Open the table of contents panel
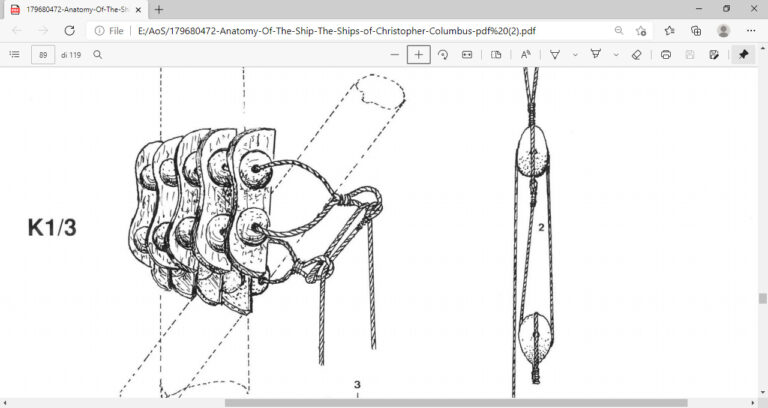This screenshot has height=408, width=768. click(14, 54)
